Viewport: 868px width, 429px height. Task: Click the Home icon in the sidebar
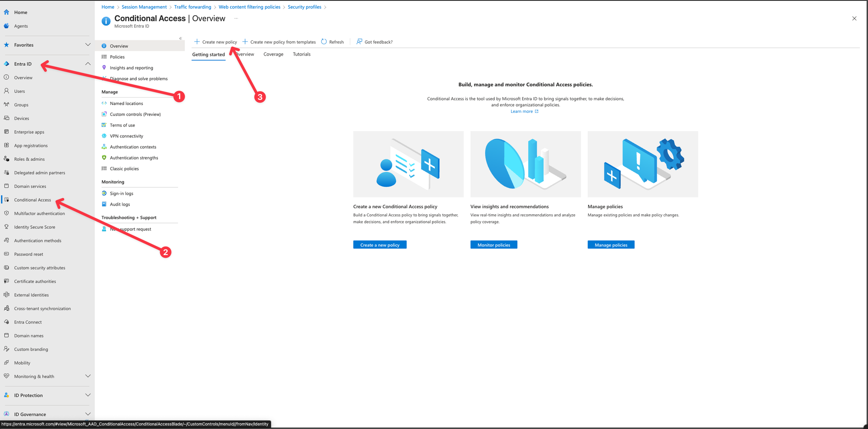pyautogui.click(x=7, y=12)
